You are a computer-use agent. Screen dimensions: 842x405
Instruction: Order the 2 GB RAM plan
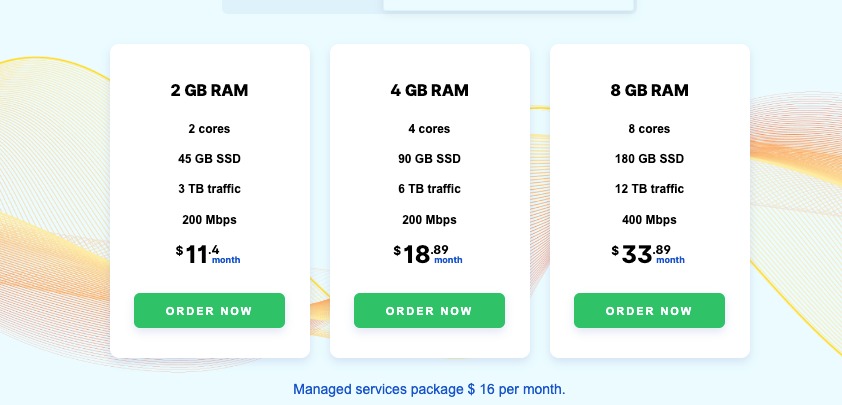pyautogui.click(x=209, y=310)
